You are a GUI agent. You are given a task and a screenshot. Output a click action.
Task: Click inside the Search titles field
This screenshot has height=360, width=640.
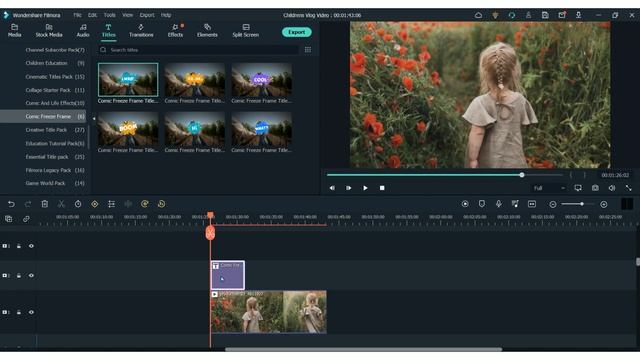pos(199,50)
